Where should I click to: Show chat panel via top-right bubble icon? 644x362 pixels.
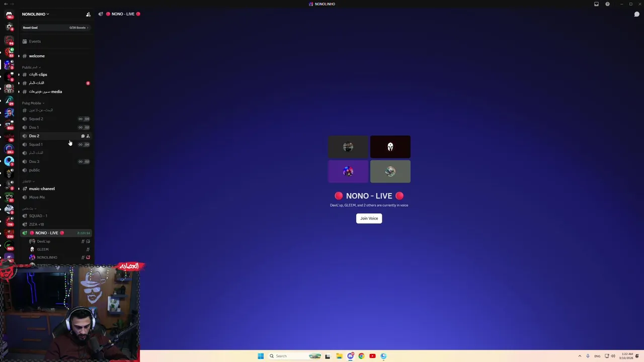[x=636, y=14]
